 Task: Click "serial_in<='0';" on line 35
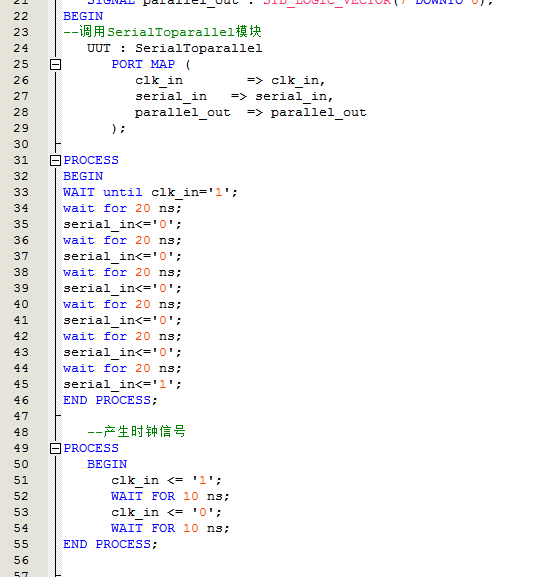click(x=123, y=224)
